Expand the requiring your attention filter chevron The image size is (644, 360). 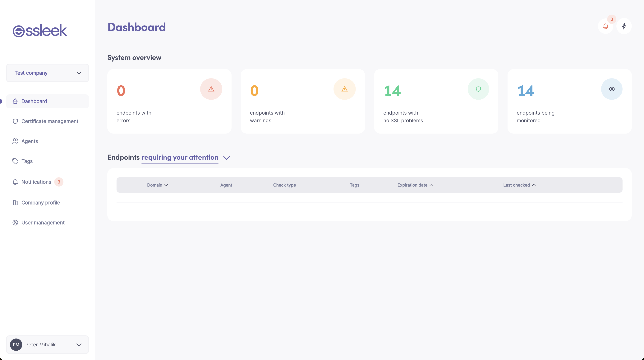(226, 158)
